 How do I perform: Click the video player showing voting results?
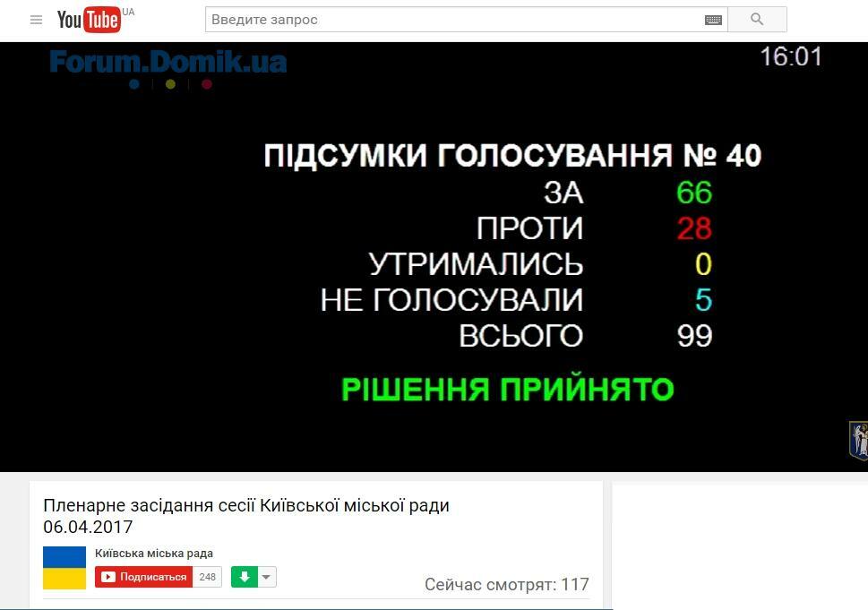434,257
